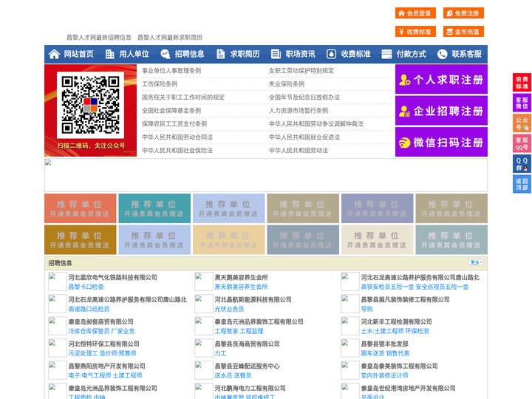Open the orange 收费标准 button at top
Viewport: 532px width, 399px height.
tap(415, 32)
